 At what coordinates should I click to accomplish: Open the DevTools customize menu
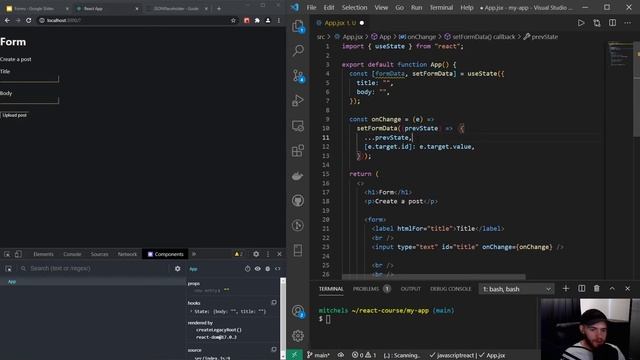(268, 254)
